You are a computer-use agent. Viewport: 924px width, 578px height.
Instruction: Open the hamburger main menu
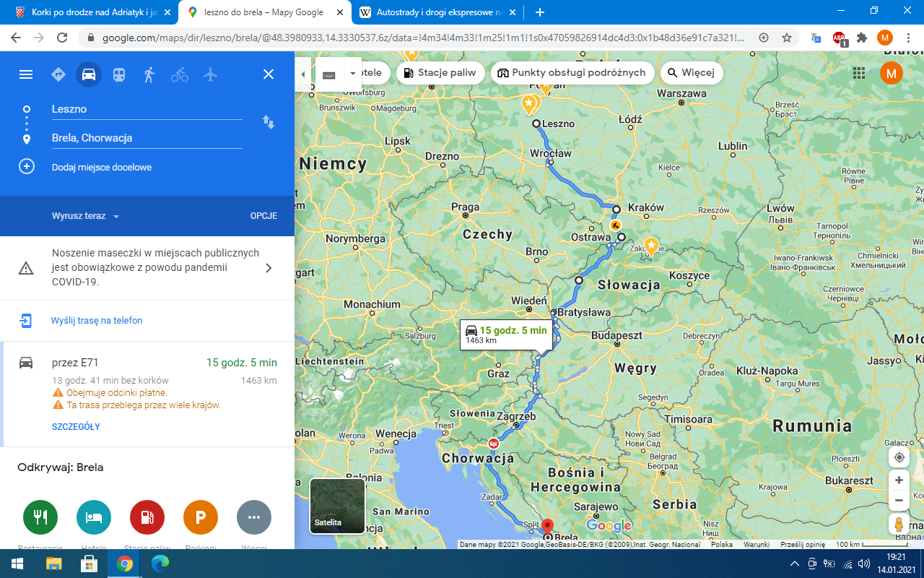coord(26,74)
